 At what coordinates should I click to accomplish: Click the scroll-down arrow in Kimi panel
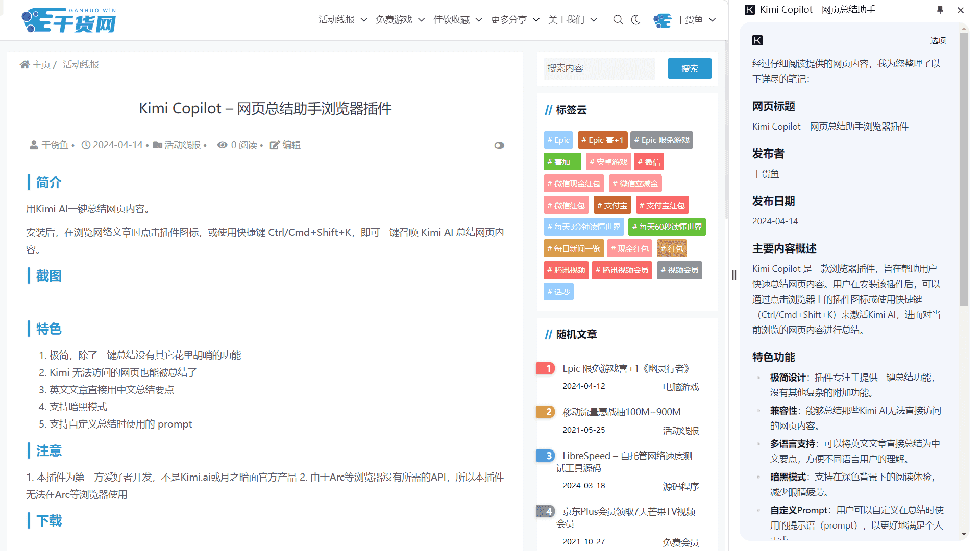pyautogui.click(x=964, y=535)
